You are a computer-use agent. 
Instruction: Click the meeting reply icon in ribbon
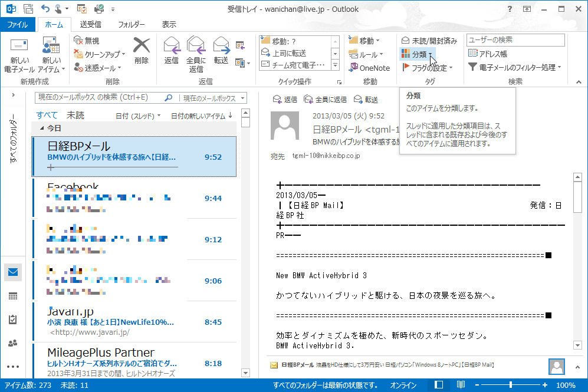tap(240, 45)
